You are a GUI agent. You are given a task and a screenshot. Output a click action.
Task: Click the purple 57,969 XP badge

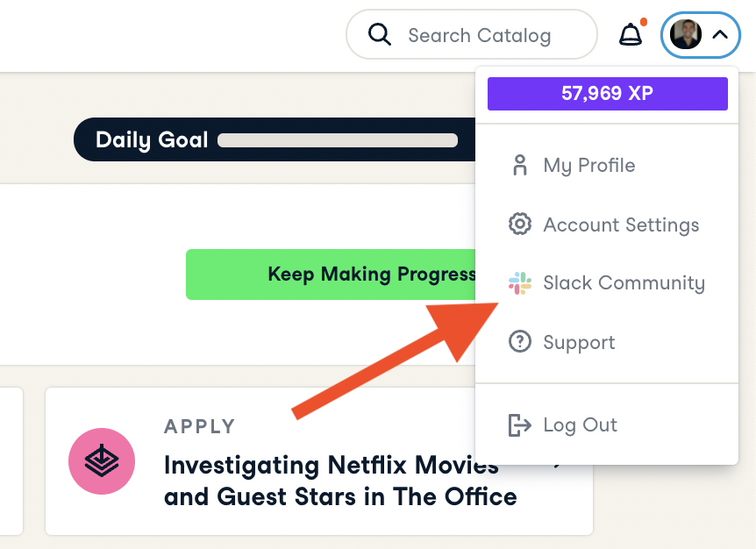pyautogui.click(x=607, y=93)
